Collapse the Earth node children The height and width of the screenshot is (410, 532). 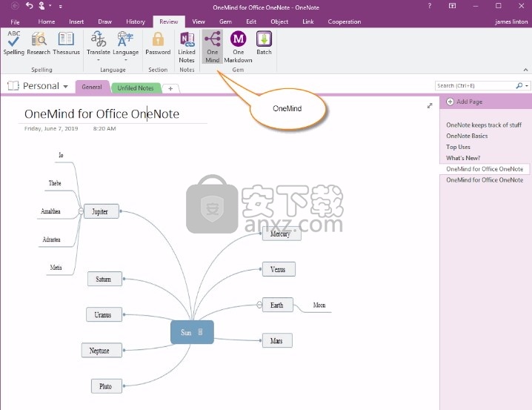click(x=259, y=305)
